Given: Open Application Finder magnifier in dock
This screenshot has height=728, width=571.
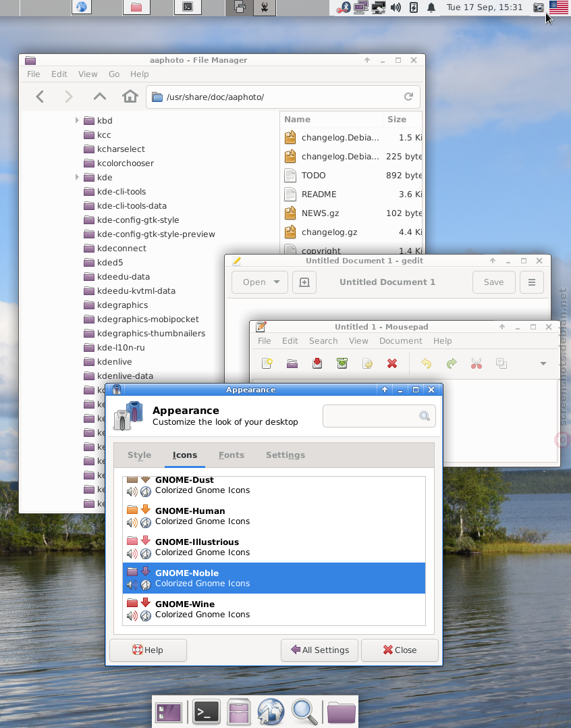Looking at the screenshot, I should point(304,711).
